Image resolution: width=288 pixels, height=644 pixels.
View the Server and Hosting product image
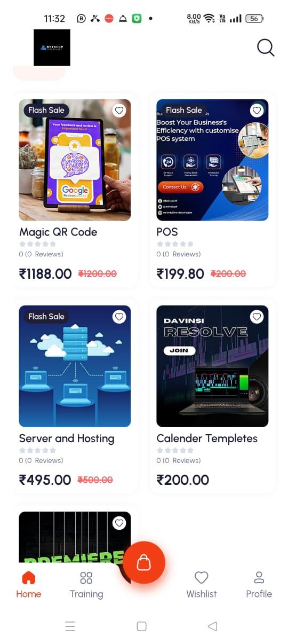[75, 366]
